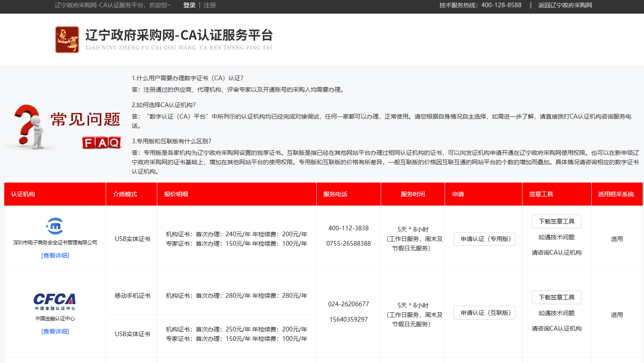Open the 注册 registration page

tap(209, 6)
